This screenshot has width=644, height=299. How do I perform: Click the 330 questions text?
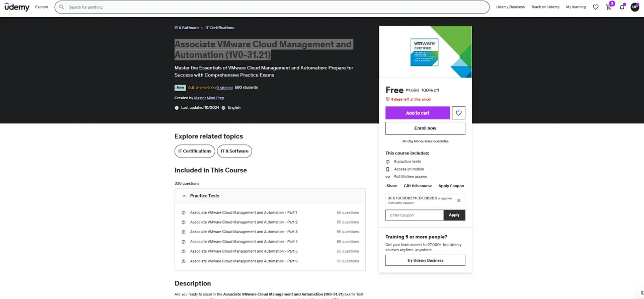pos(187,184)
